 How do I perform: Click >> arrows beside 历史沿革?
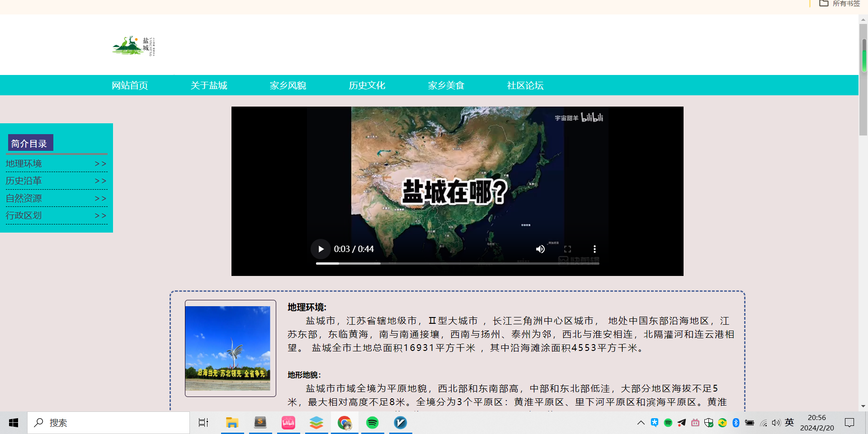pyautogui.click(x=100, y=181)
